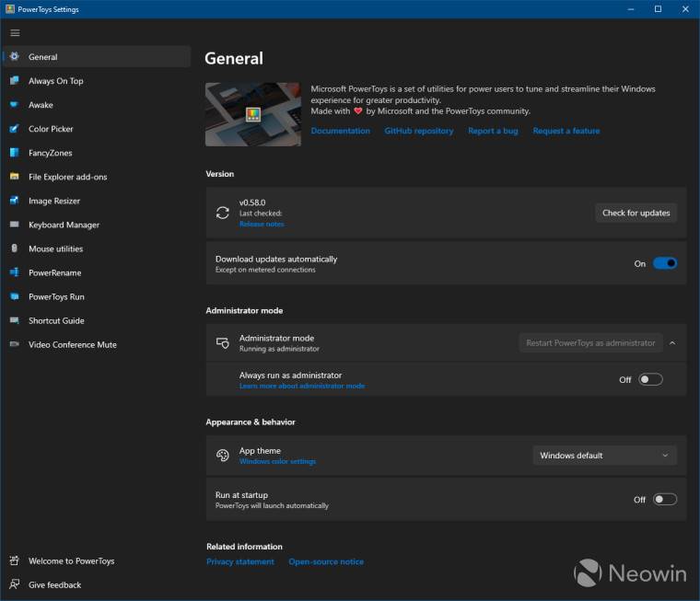
Task: Click the update refresh icon beside v0.58.0
Action: click(222, 213)
